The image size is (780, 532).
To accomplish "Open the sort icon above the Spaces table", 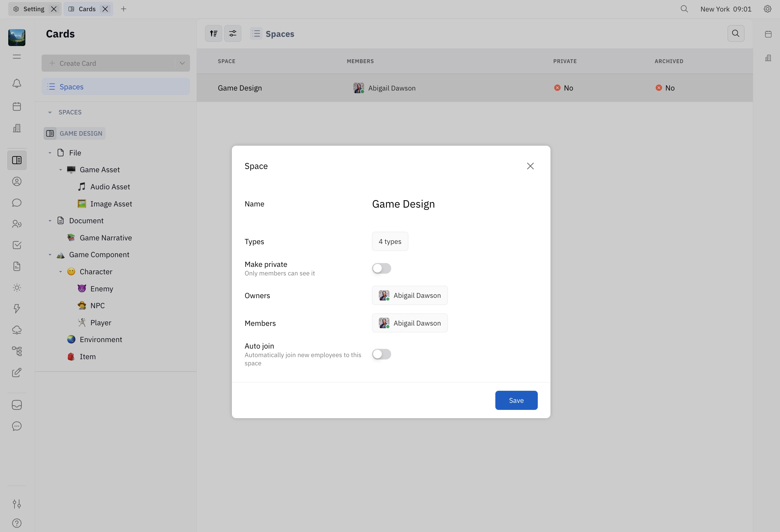I will coord(213,33).
